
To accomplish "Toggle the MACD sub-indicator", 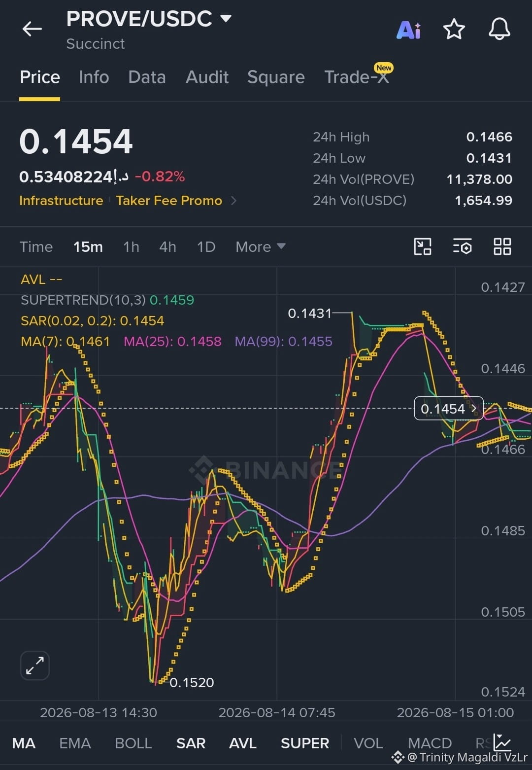I will 430,743.
